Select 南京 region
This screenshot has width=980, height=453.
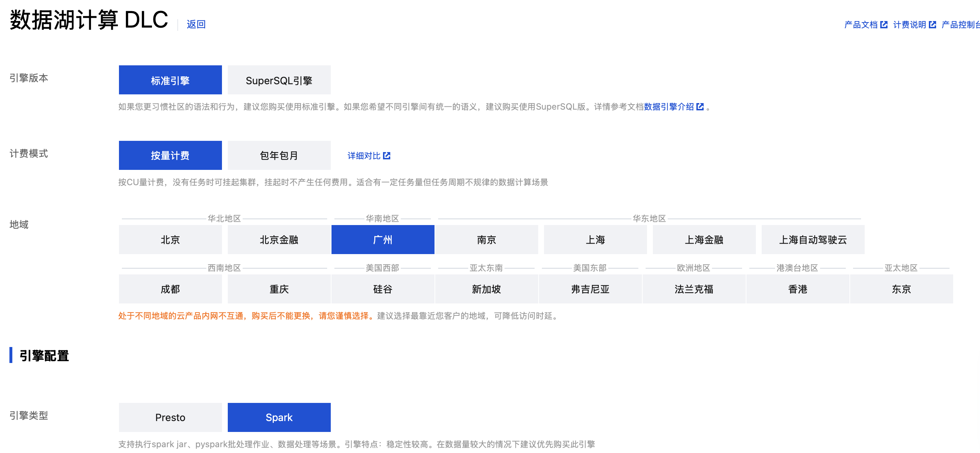pyautogui.click(x=487, y=240)
